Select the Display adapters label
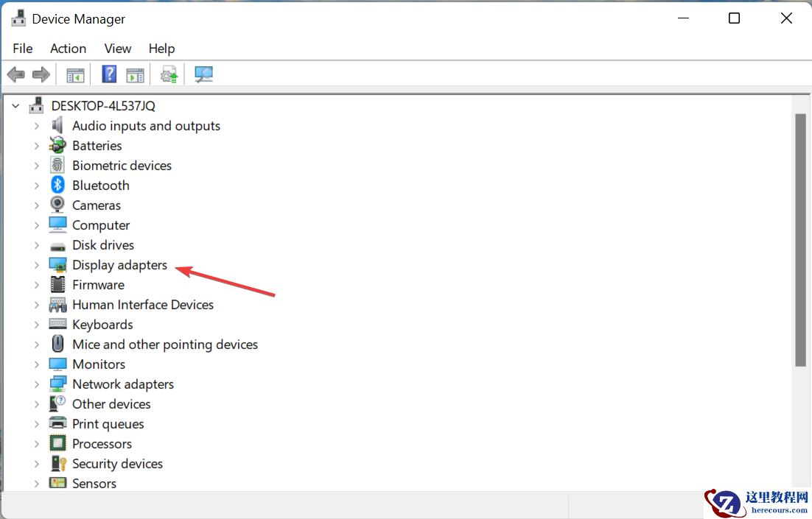Image resolution: width=812 pixels, height=519 pixels. point(119,265)
